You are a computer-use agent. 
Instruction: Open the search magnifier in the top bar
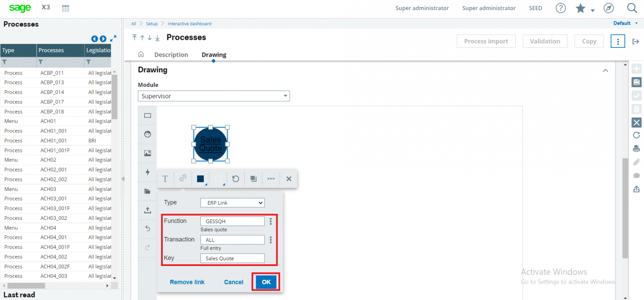[631, 8]
